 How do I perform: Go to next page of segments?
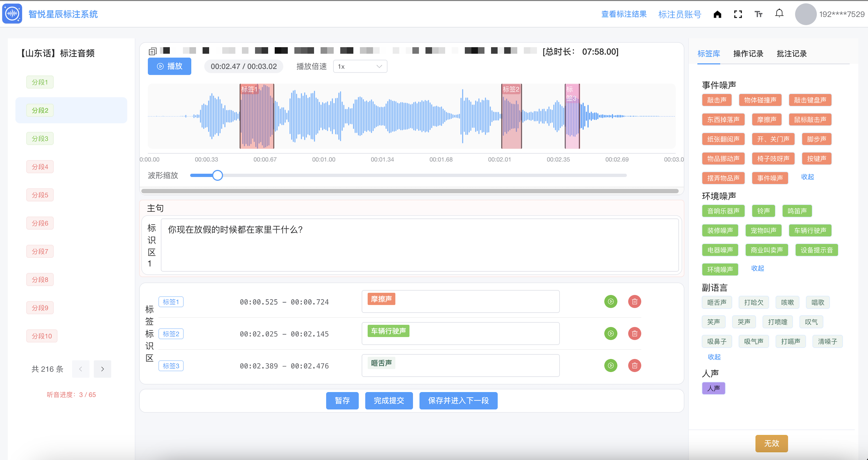point(102,369)
